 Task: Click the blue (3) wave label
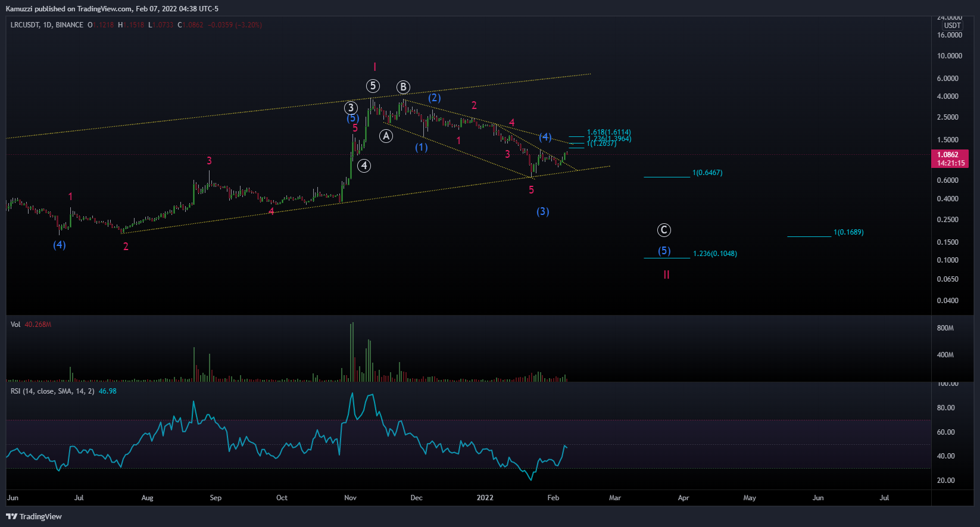(543, 211)
